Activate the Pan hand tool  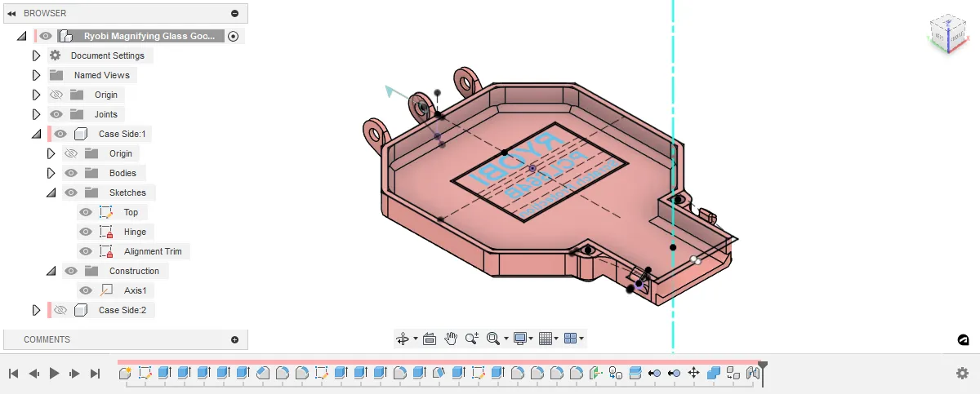coord(451,339)
